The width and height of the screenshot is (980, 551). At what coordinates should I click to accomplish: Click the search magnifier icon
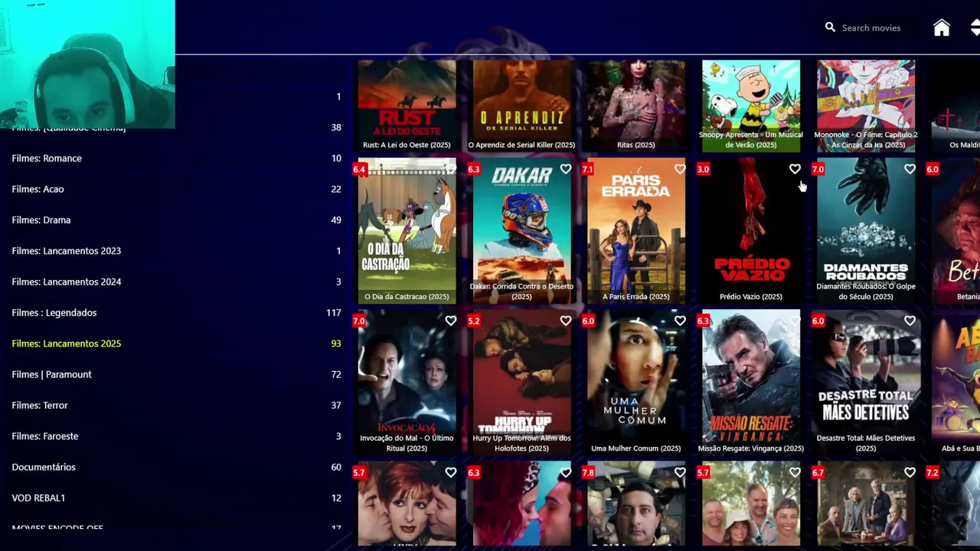830,28
